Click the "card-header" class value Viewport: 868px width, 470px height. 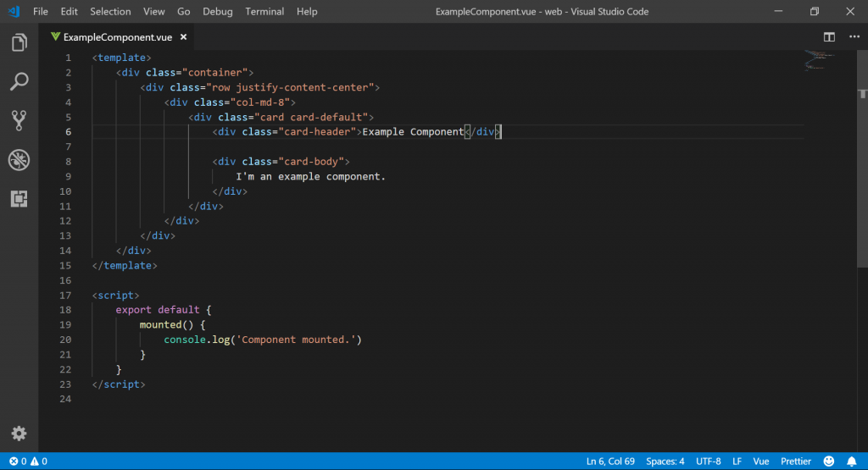point(317,131)
